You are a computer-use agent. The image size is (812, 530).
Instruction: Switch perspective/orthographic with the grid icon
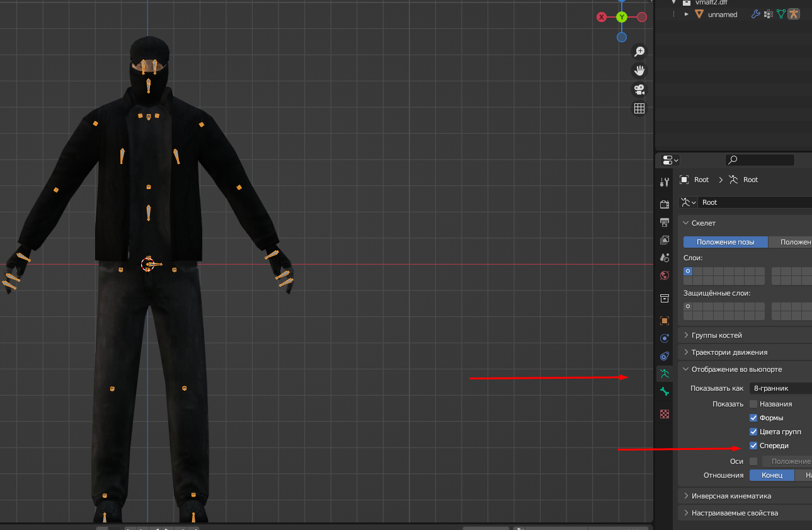pyautogui.click(x=639, y=108)
